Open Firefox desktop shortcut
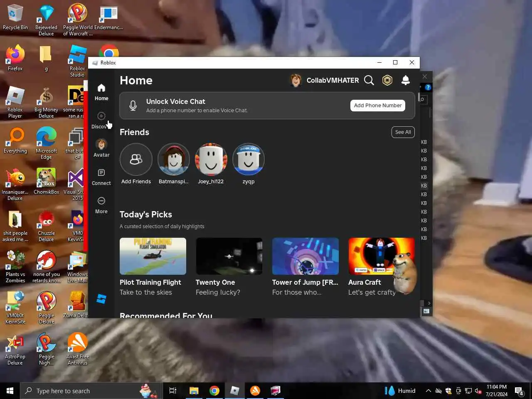 (x=15, y=58)
